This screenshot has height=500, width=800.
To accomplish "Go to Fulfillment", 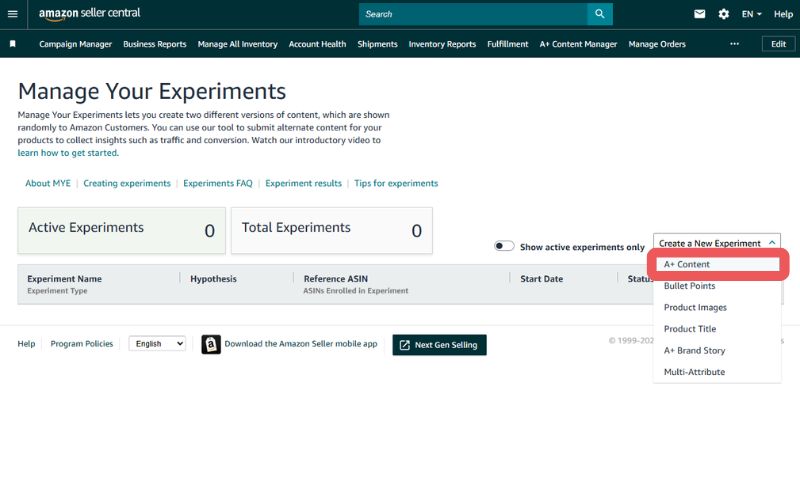I will (508, 44).
